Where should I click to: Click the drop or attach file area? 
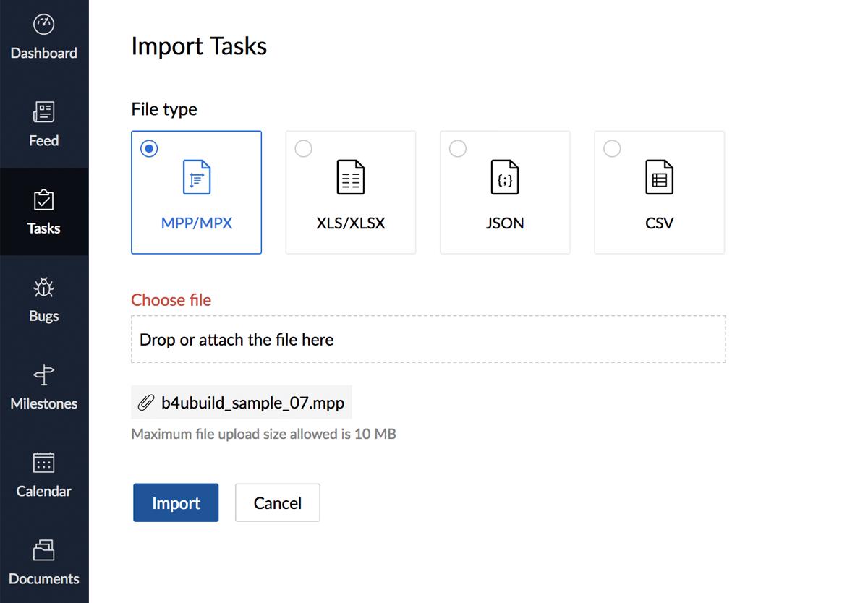tap(428, 339)
